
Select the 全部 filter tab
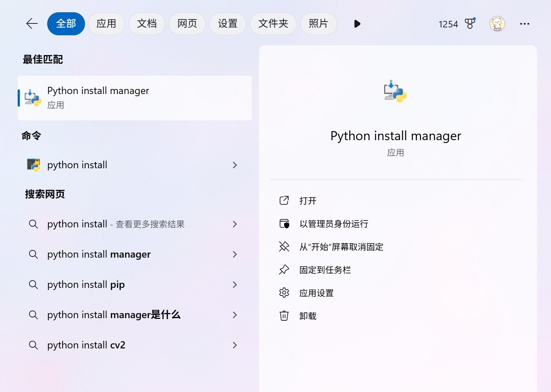point(66,24)
